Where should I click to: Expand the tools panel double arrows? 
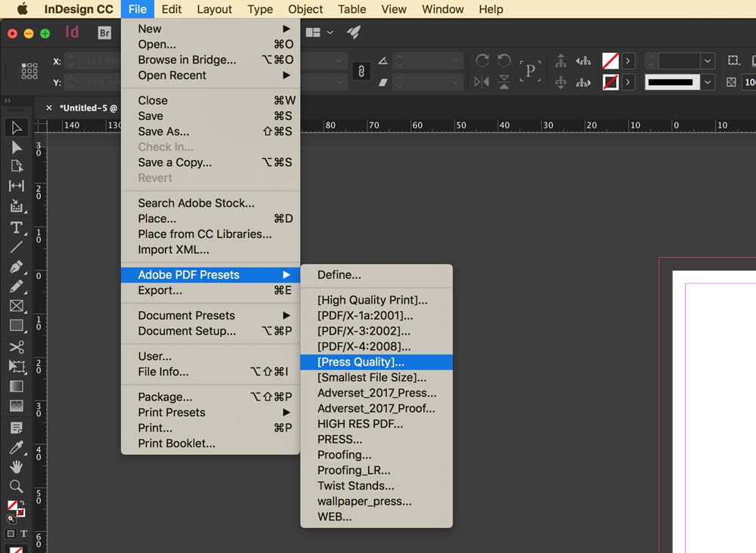tap(8, 100)
